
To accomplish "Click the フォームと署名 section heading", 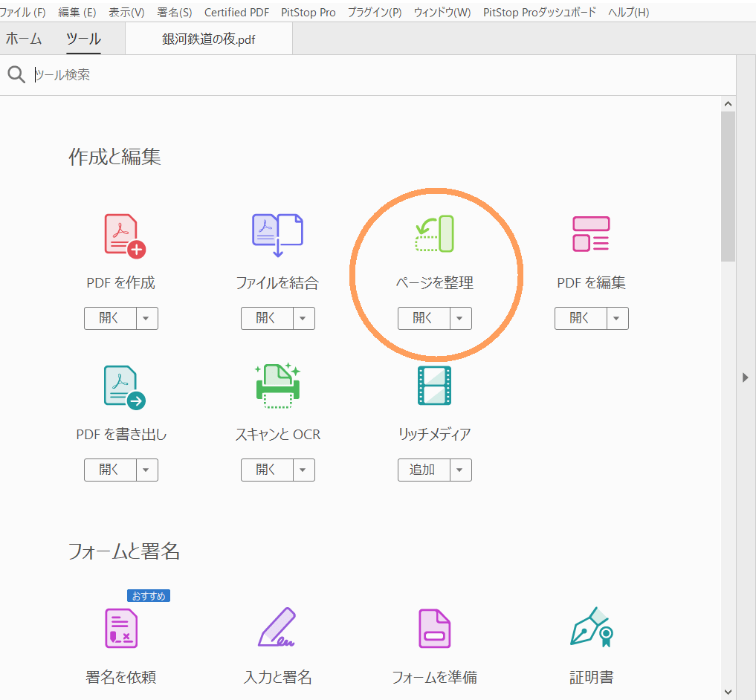I will coord(124,551).
